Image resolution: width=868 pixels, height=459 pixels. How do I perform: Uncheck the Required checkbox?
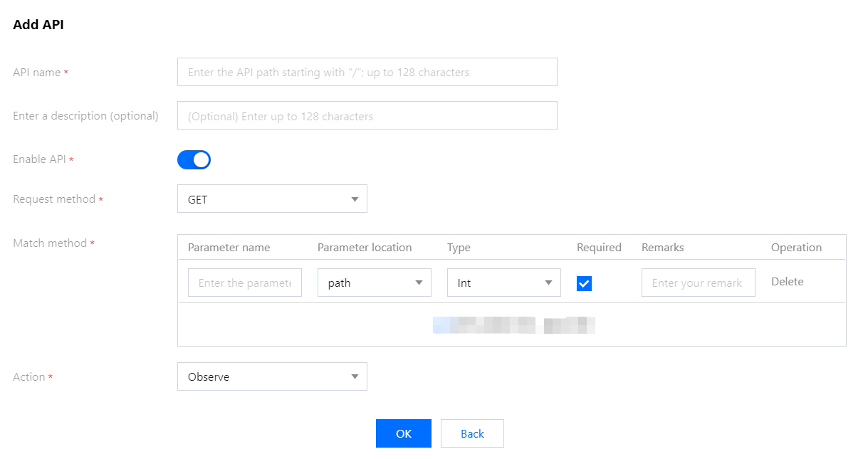pos(584,283)
